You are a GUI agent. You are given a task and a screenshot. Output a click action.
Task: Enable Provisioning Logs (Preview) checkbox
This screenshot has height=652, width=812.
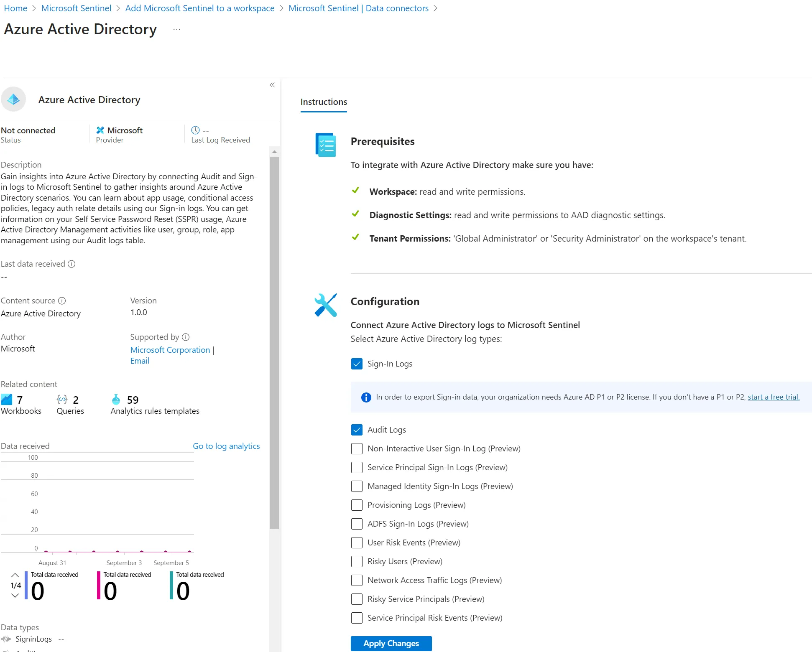coord(357,505)
